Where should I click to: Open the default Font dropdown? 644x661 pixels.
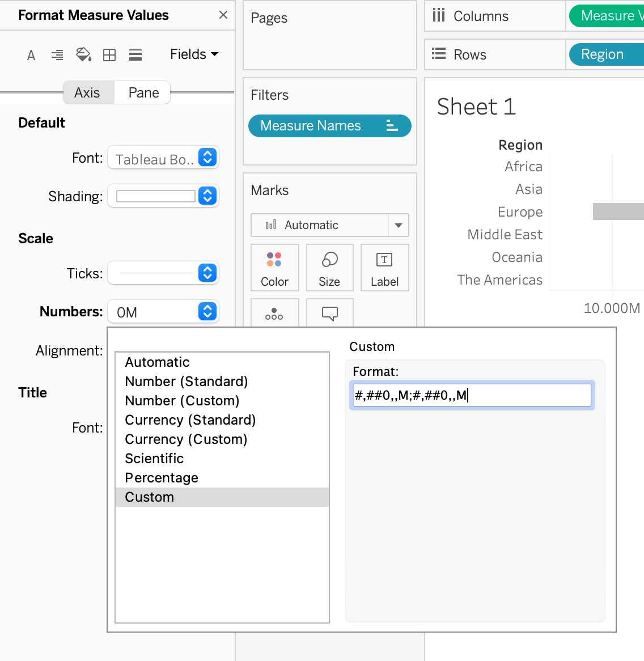163,158
